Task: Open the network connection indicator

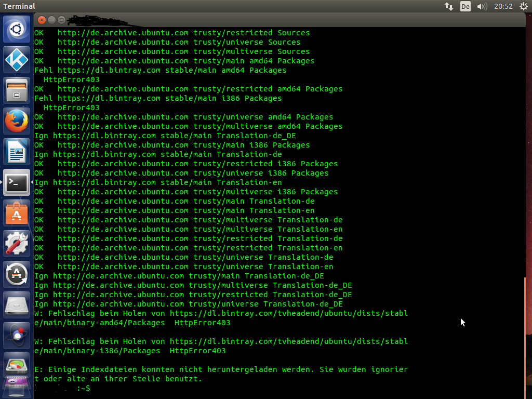Action: (x=449, y=6)
